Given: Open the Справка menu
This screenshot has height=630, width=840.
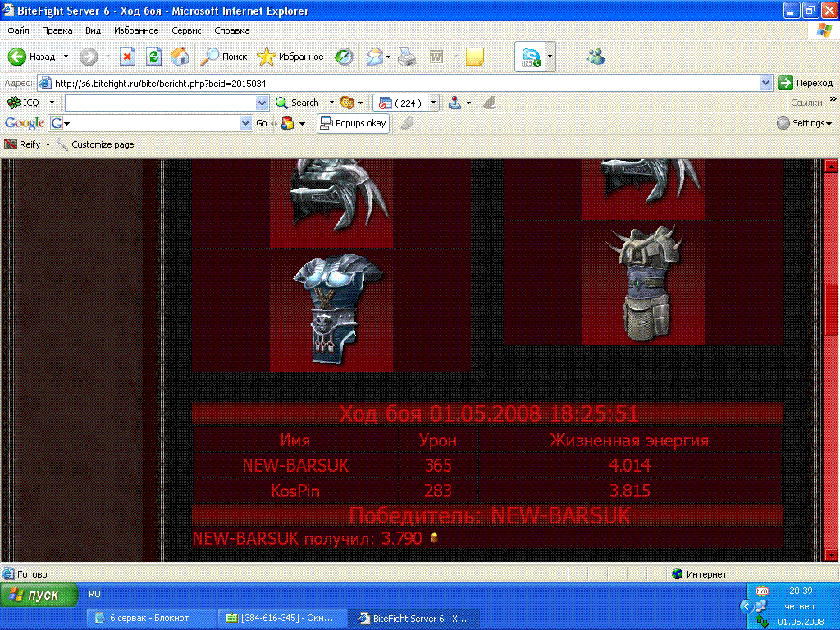Looking at the screenshot, I should coord(232,30).
